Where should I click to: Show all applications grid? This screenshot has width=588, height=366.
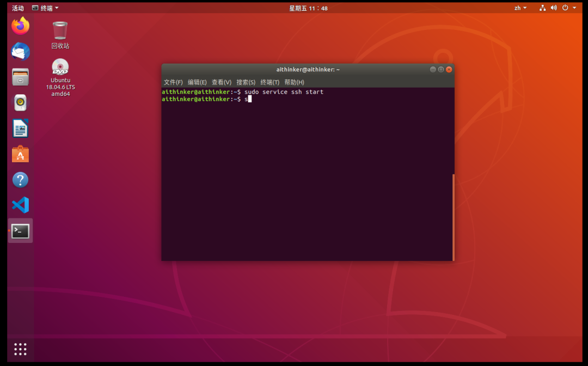[20, 349]
